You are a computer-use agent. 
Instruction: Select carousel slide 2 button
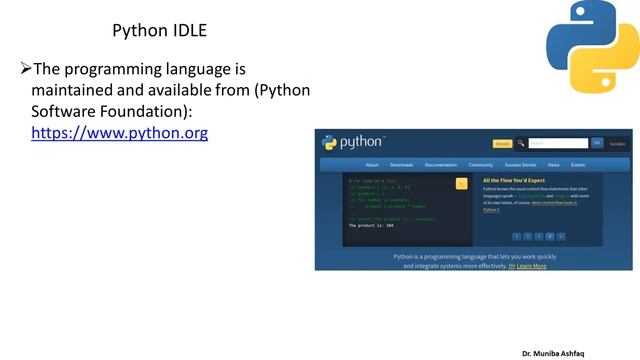click(528, 236)
